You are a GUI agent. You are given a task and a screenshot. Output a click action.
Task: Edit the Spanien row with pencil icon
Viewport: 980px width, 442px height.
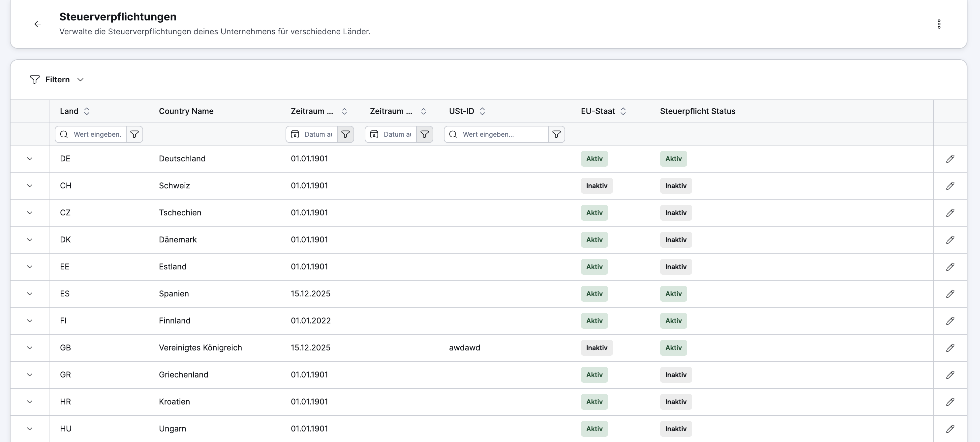[x=950, y=294]
